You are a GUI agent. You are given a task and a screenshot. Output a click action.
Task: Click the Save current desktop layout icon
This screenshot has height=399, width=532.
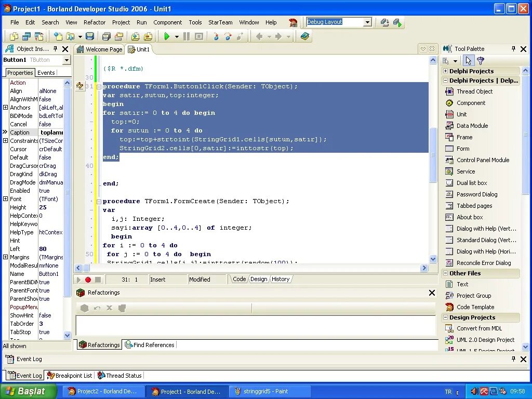(x=384, y=22)
